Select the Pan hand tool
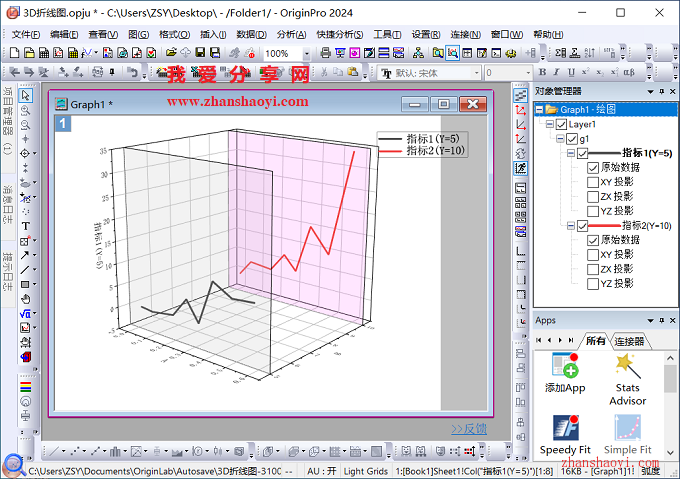The width and height of the screenshot is (680, 479). [x=26, y=299]
